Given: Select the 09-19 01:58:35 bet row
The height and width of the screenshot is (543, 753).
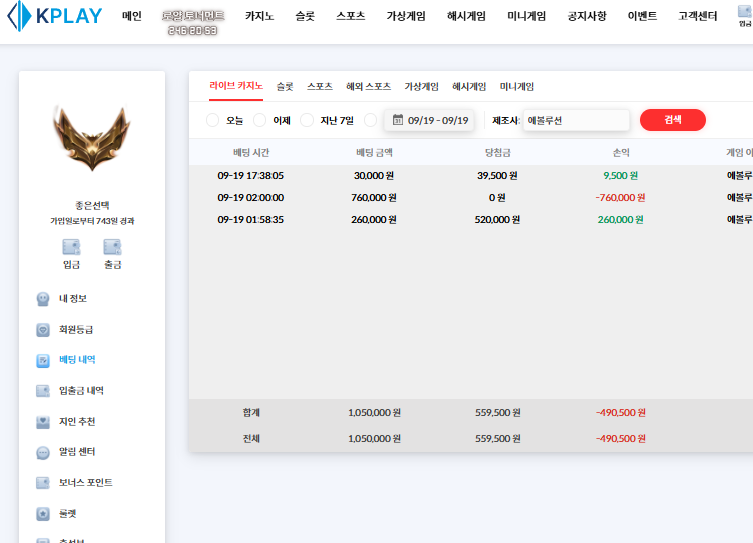Looking at the screenshot, I should coord(471,219).
